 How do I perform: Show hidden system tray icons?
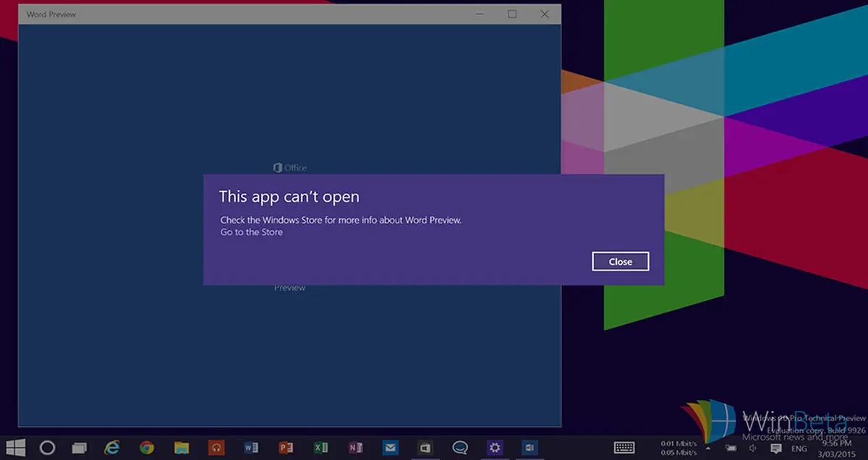708,448
